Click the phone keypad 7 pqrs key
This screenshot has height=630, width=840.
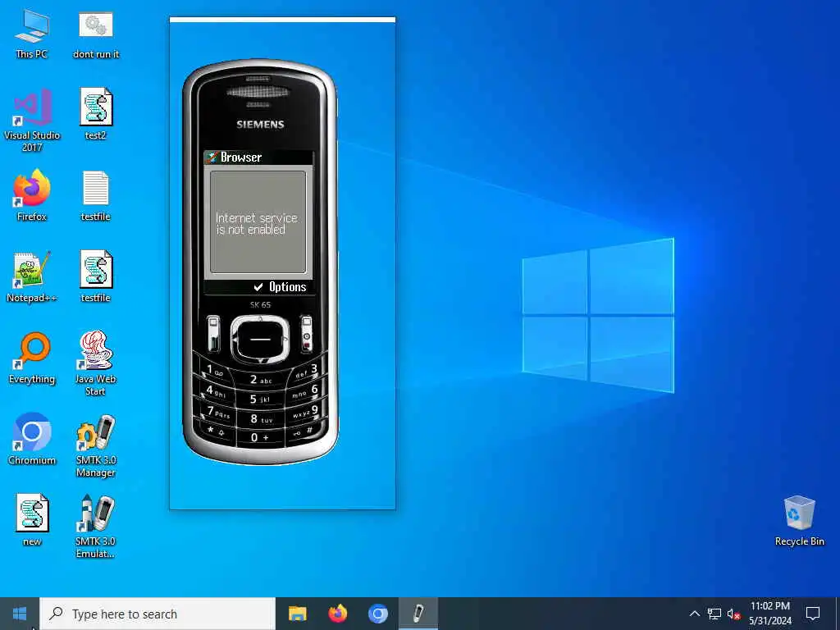pos(218,413)
